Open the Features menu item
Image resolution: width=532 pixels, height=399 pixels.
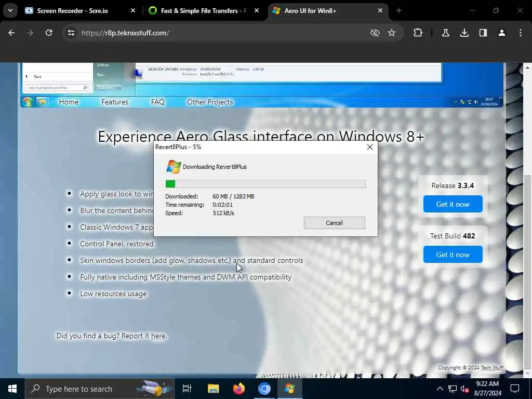point(115,102)
